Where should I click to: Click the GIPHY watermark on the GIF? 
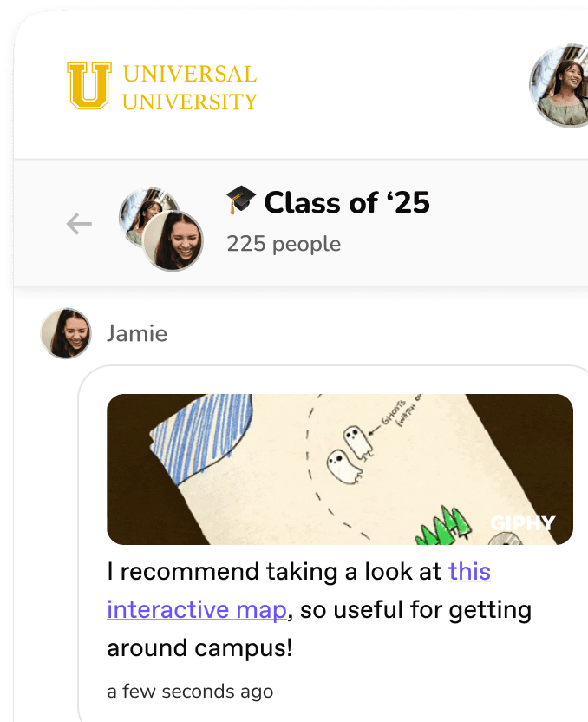tap(524, 523)
